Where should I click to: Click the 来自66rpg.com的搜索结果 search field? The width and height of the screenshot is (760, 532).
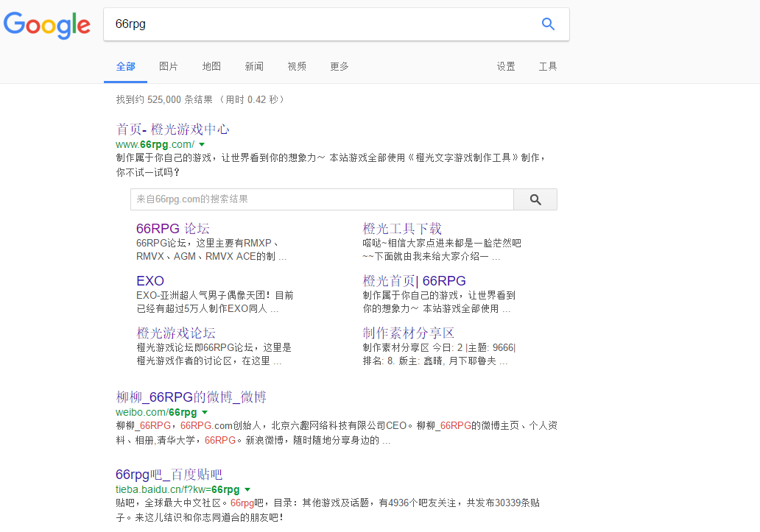[322, 199]
